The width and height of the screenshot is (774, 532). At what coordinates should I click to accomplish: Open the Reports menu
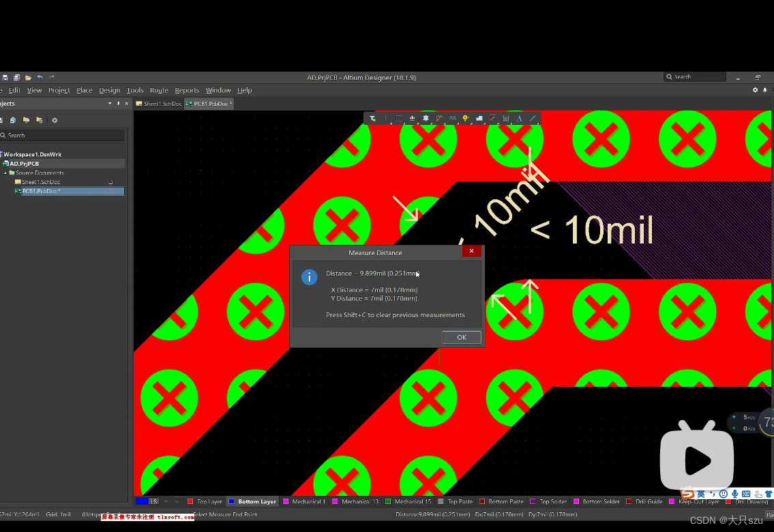point(187,90)
